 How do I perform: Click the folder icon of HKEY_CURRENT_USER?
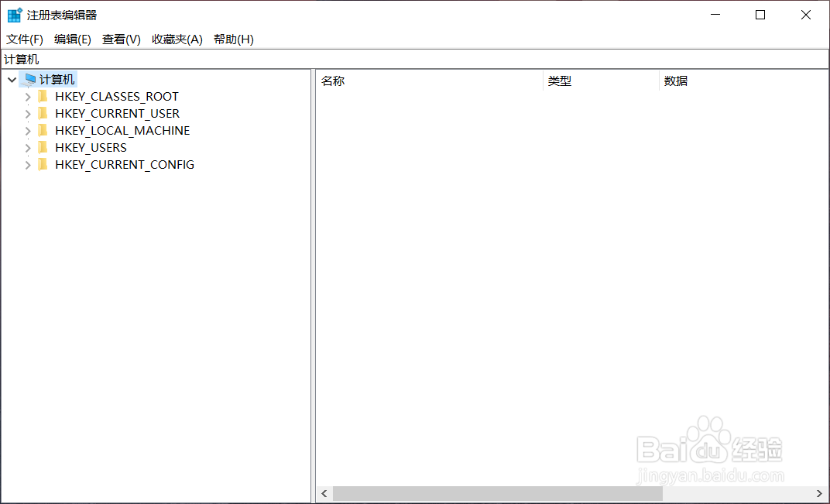pos(43,113)
